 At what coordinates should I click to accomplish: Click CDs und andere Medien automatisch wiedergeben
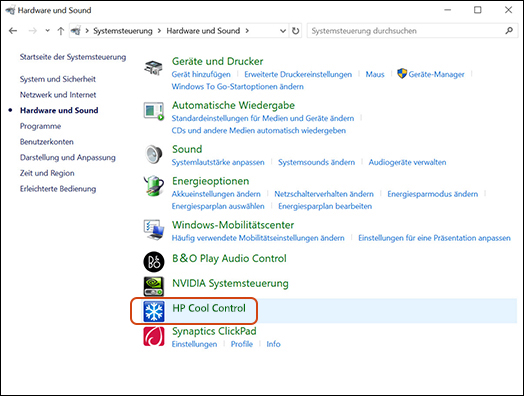pyautogui.click(x=259, y=130)
